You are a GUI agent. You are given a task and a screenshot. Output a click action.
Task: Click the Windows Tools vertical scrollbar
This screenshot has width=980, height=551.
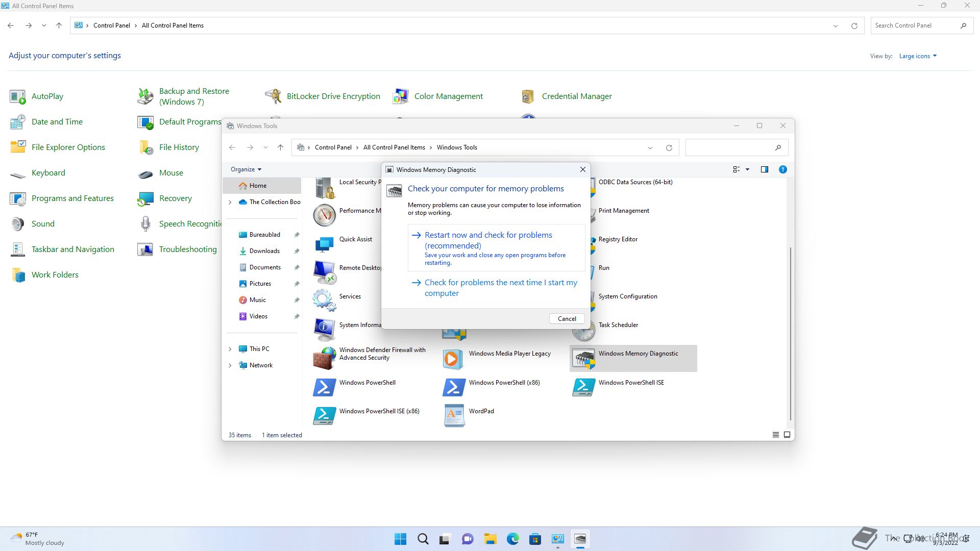[790, 334]
